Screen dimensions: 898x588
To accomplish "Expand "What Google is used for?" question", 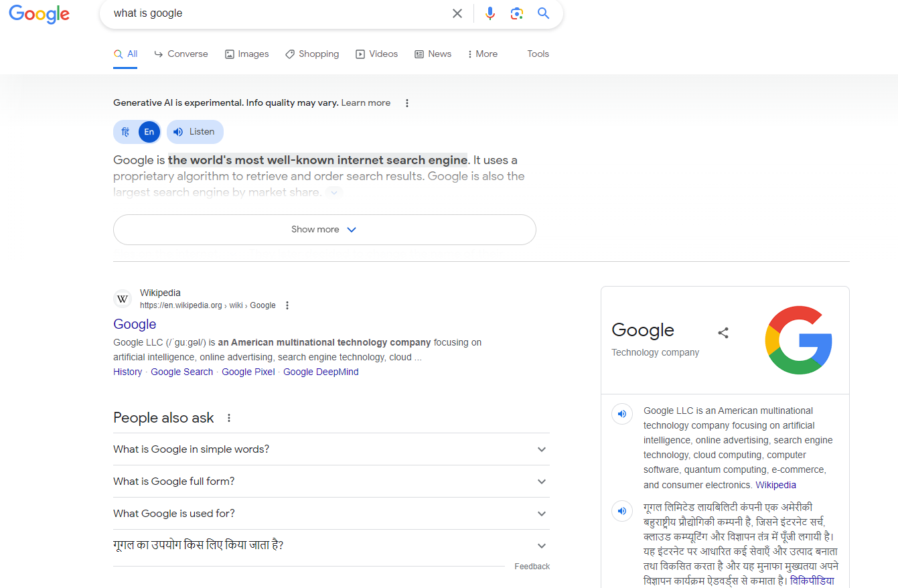I will tap(331, 514).
